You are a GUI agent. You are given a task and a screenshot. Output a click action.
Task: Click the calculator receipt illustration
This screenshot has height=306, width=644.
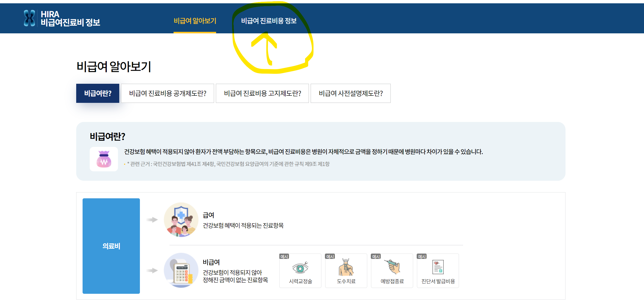click(x=181, y=270)
